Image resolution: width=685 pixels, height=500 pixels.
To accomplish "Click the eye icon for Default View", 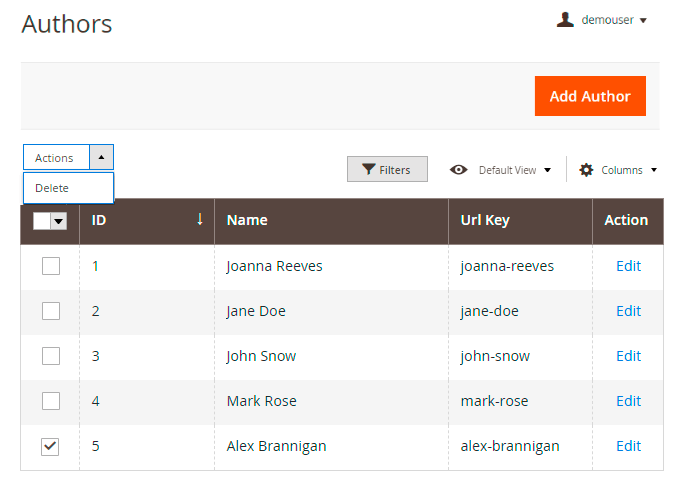I will [x=459, y=170].
